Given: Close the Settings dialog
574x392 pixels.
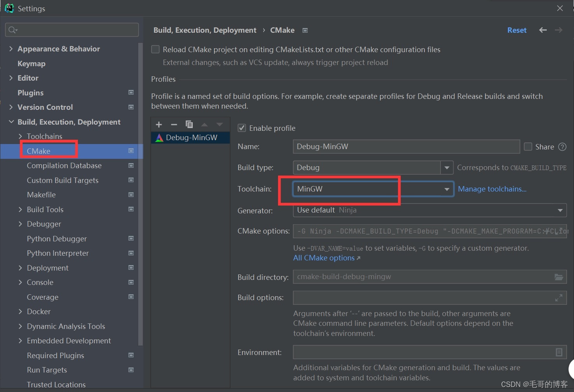Looking at the screenshot, I should pyautogui.click(x=560, y=8).
